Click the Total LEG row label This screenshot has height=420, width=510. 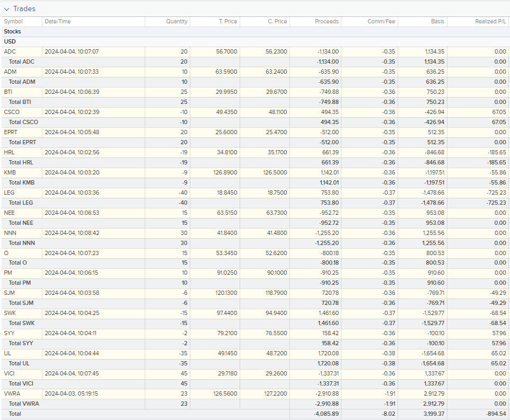21,203
